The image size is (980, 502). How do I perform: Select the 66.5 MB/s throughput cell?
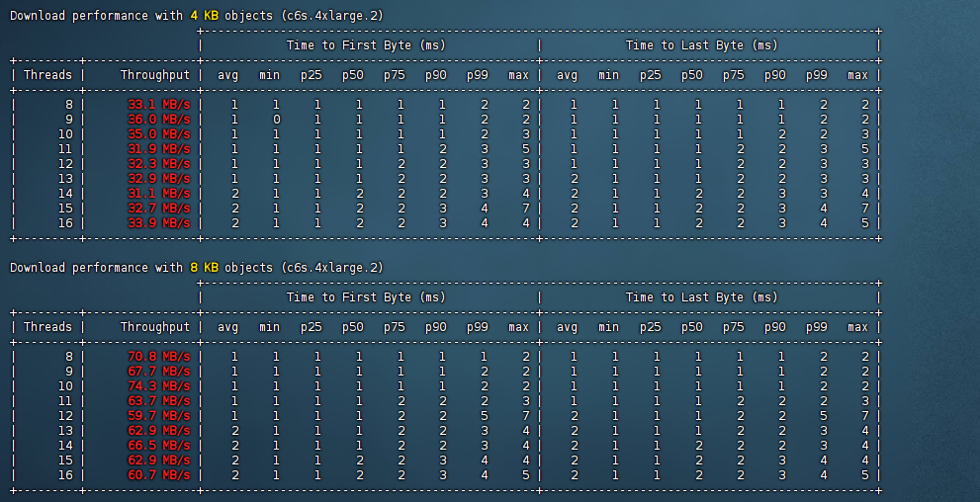(159, 446)
